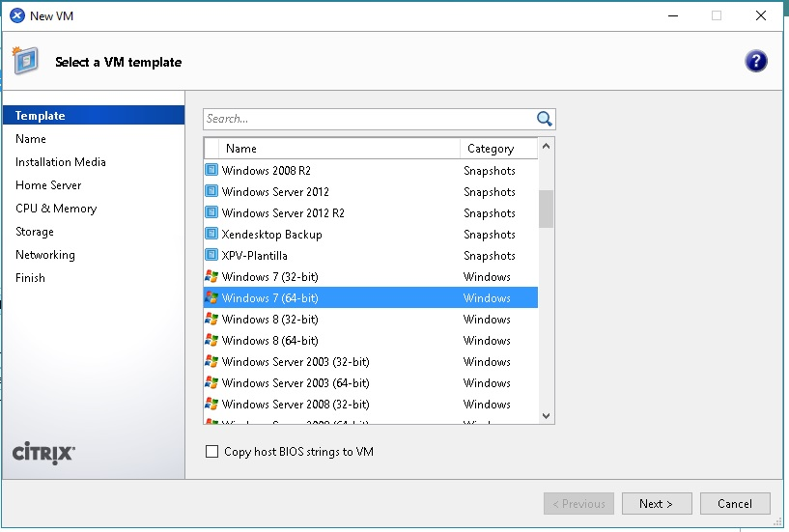The width and height of the screenshot is (789, 532).
Task: Sort templates by the Category column header
Action: click(496, 149)
